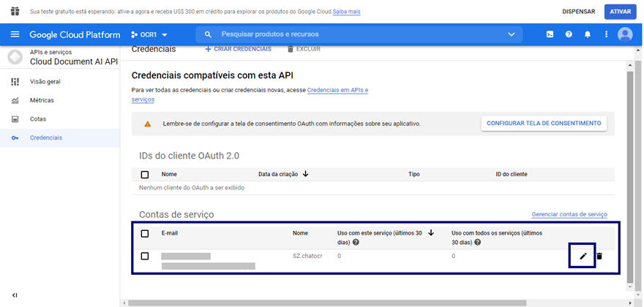Sort by Uso com este serviço arrow
Image resolution: width=644 pixels, height=307 pixels.
pyautogui.click(x=431, y=232)
